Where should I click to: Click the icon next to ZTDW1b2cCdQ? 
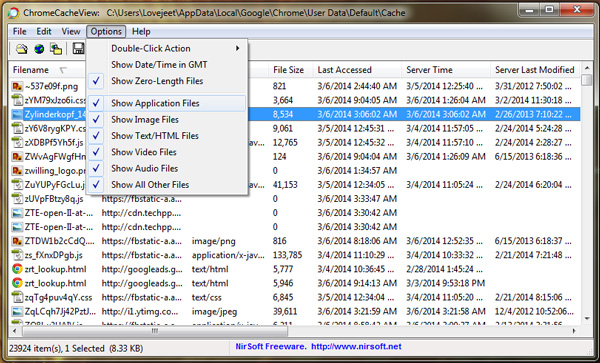click(x=17, y=241)
